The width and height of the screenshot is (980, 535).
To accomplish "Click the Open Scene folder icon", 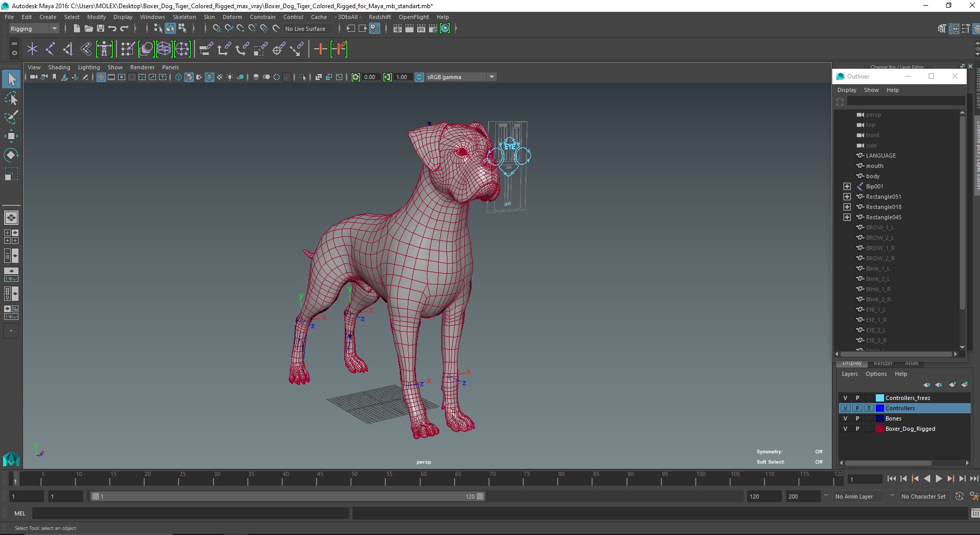I will [88, 29].
